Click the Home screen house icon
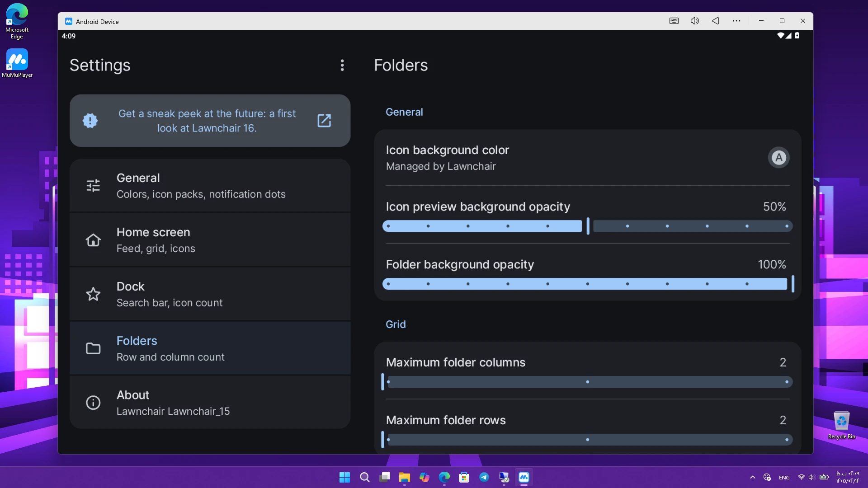The image size is (868, 488). [93, 240]
